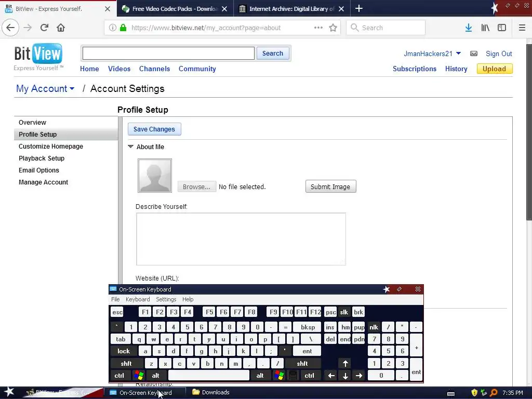Select Customize Homepage in sidebar
Screen dimensions: 532x399
point(51,146)
